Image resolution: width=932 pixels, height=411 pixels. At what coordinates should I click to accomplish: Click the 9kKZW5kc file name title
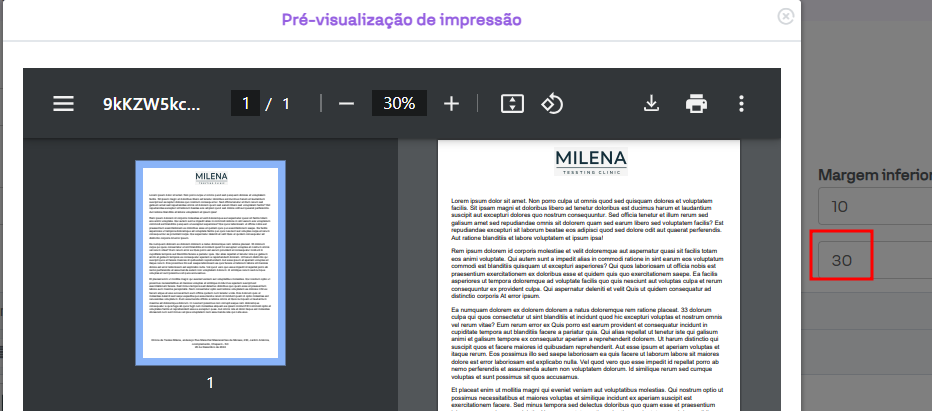click(x=150, y=104)
